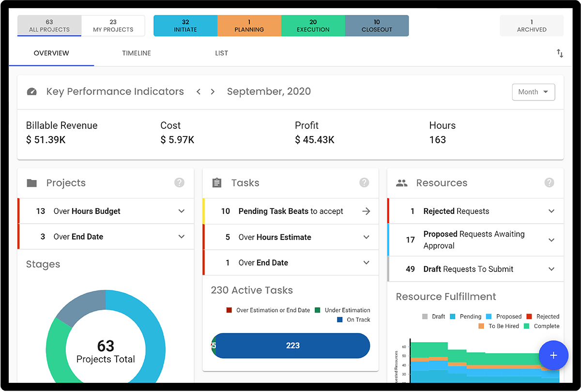Click the KPI speedometer icon
The image size is (581, 392).
[x=32, y=91]
